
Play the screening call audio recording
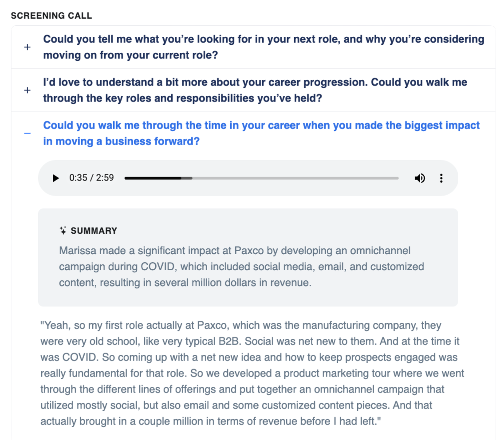pos(55,178)
